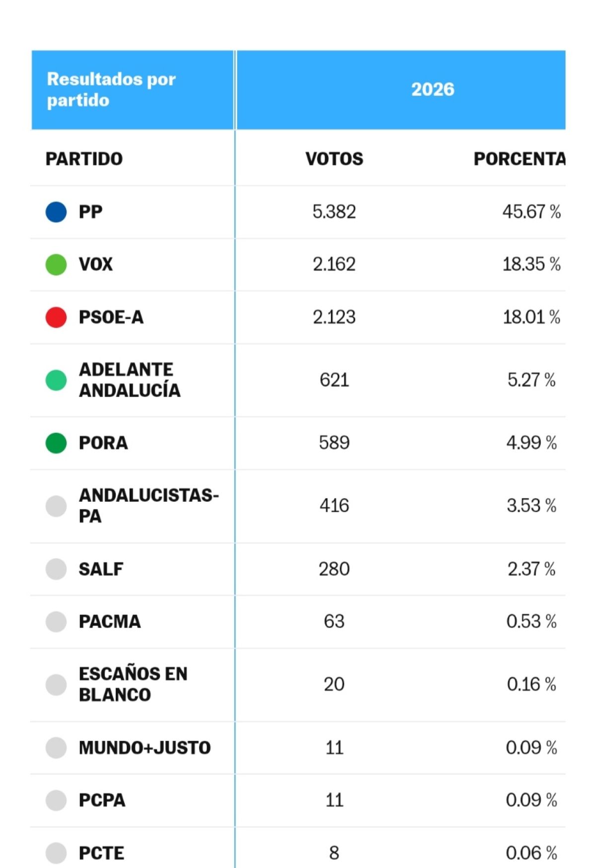Image resolution: width=596 pixels, height=868 pixels.
Task: Select the PP party name
Action: 90,212
